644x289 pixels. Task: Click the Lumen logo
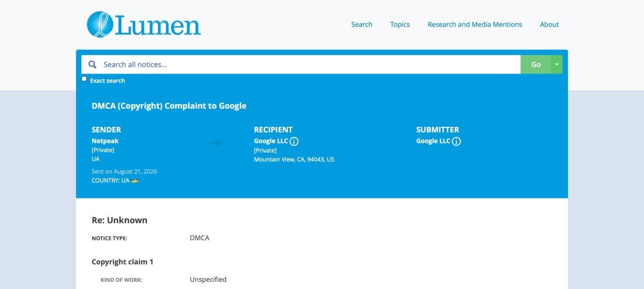tap(144, 24)
